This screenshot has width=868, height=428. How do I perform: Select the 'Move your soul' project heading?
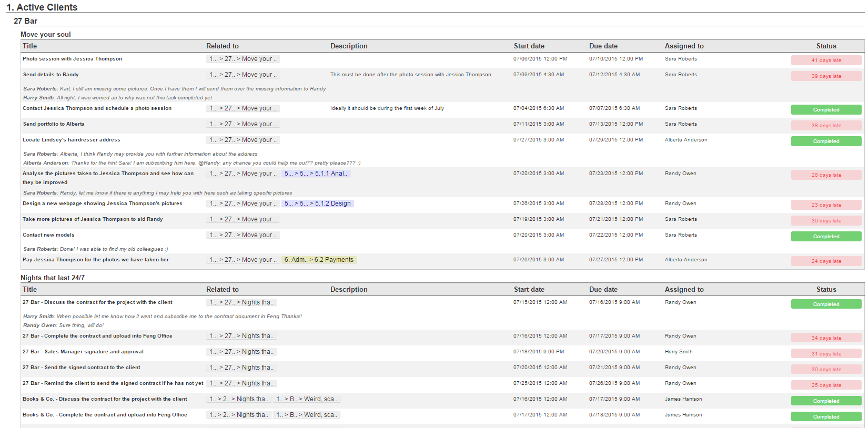click(46, 34)
